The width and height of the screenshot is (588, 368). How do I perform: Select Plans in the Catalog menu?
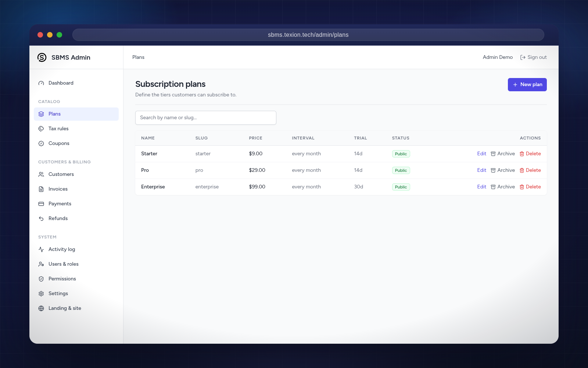click(x=76, y=114)
